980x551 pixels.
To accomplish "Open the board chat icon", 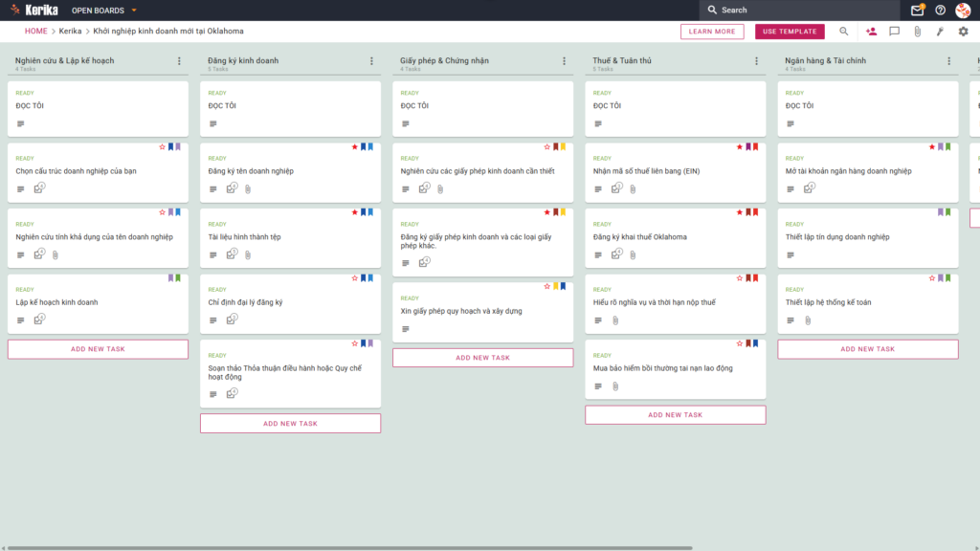I will 895,32.
